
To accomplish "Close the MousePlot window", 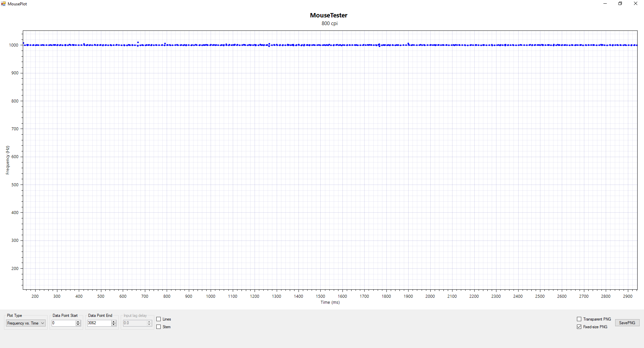I will [635, 4].
